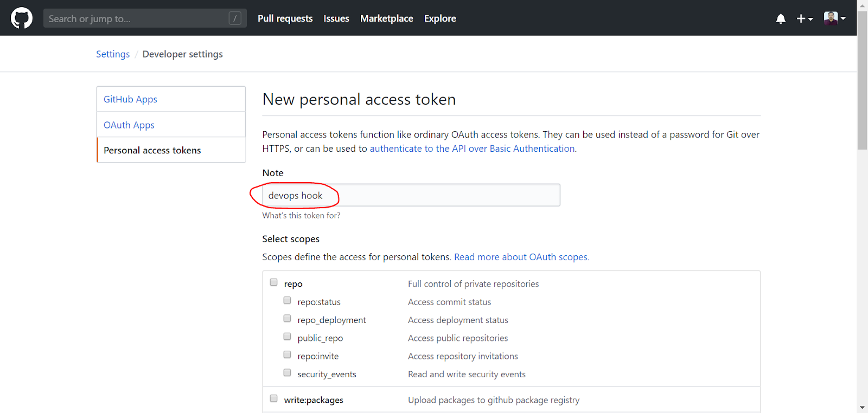Check the security_events scope checkbox
Screen dimensions: 868x413
pyautogui.click(x=288, y=373)
